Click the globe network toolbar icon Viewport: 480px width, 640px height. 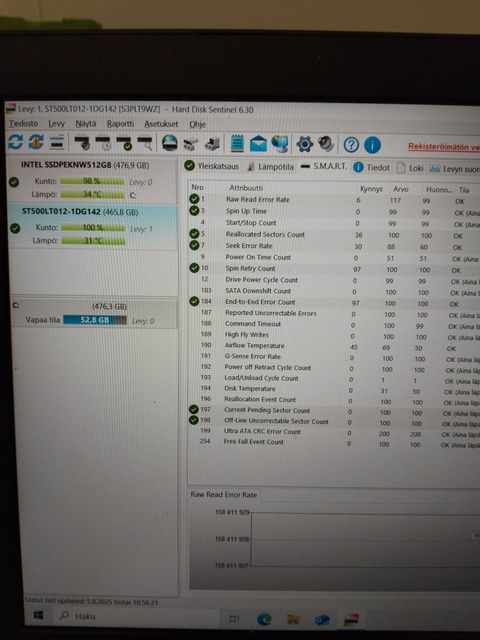click(280, 144)
